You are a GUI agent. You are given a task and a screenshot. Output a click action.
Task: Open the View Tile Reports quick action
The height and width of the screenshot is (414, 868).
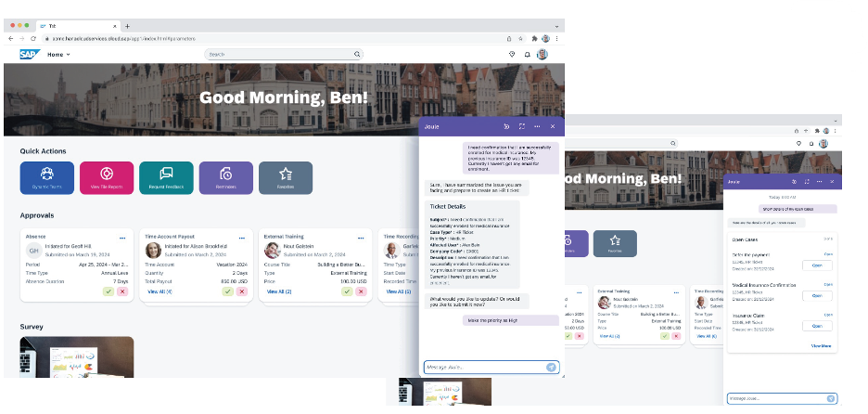(x=107, y=176)
